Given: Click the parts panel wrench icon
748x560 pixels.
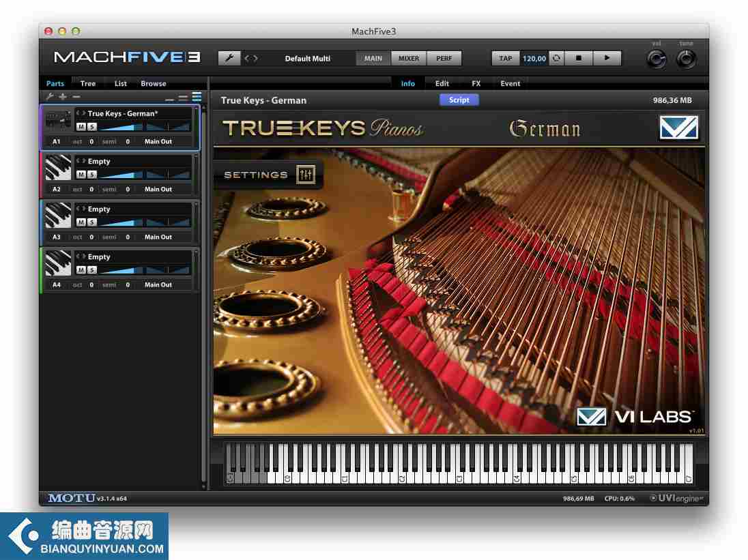Looking at the screenshot, I should [50, 97].
